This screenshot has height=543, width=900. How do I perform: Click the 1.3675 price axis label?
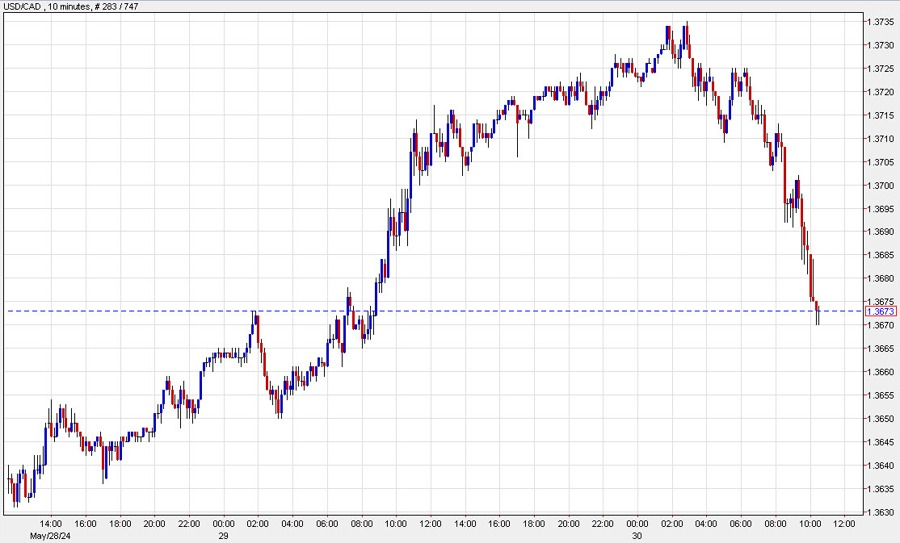click(x=880, y=301)
